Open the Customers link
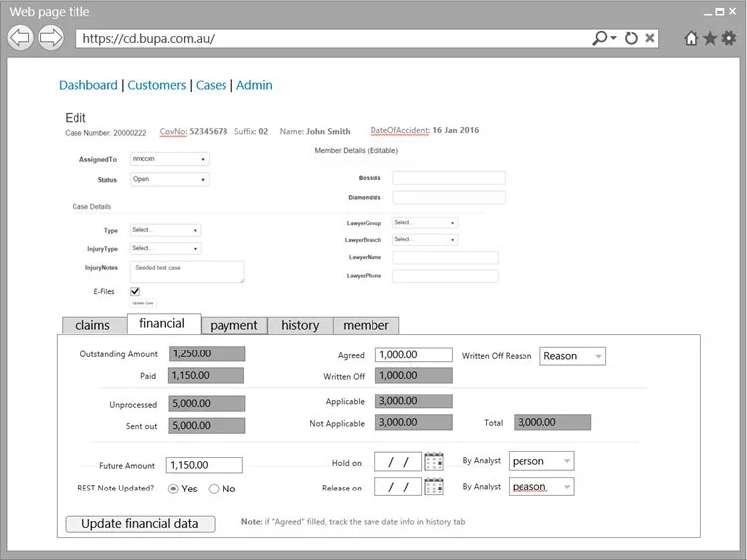This screenshot has height=560, width=747. [x=157, y=85]
